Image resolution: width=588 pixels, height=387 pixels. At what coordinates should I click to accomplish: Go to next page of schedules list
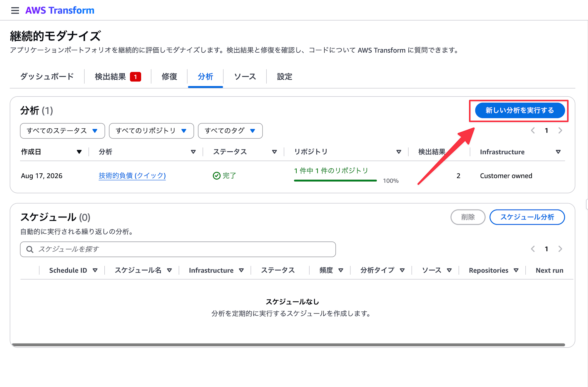click(560, 249)
